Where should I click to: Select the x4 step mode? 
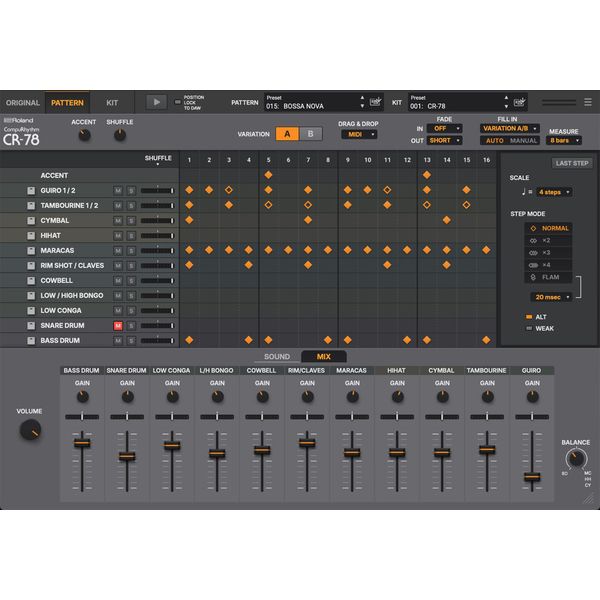[x=548, y=265]
